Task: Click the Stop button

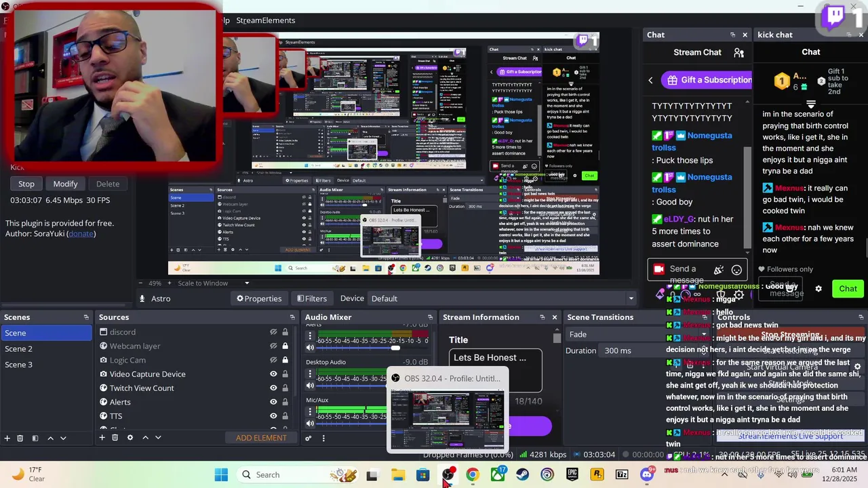Action: point(26,184)
